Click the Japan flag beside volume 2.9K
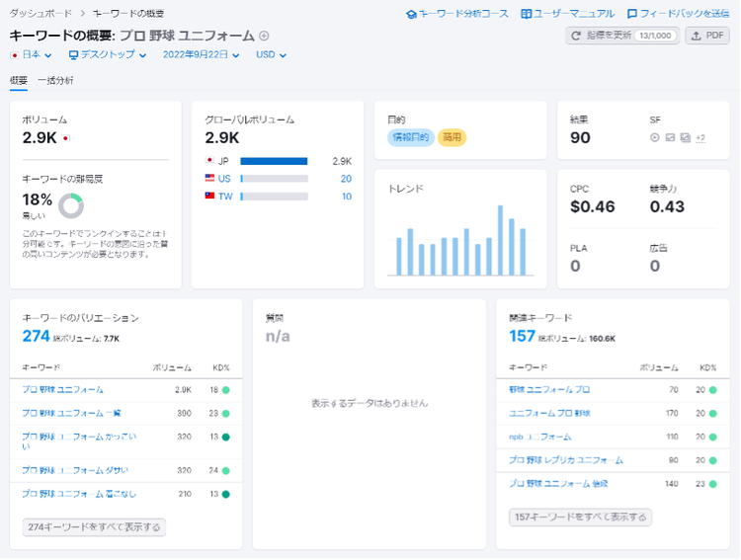The height and width of the screenshot is (560, 741). [x=66, y=138]
